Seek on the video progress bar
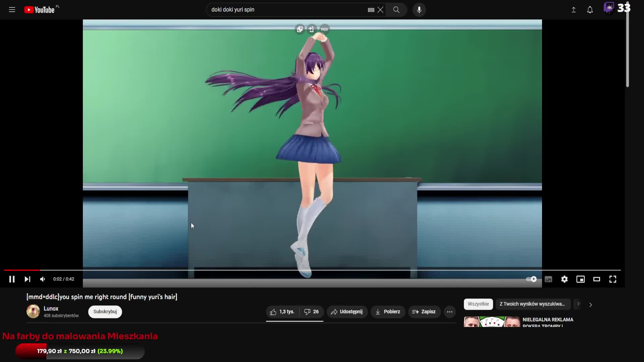The image size is (644, 362). (312, 270)
